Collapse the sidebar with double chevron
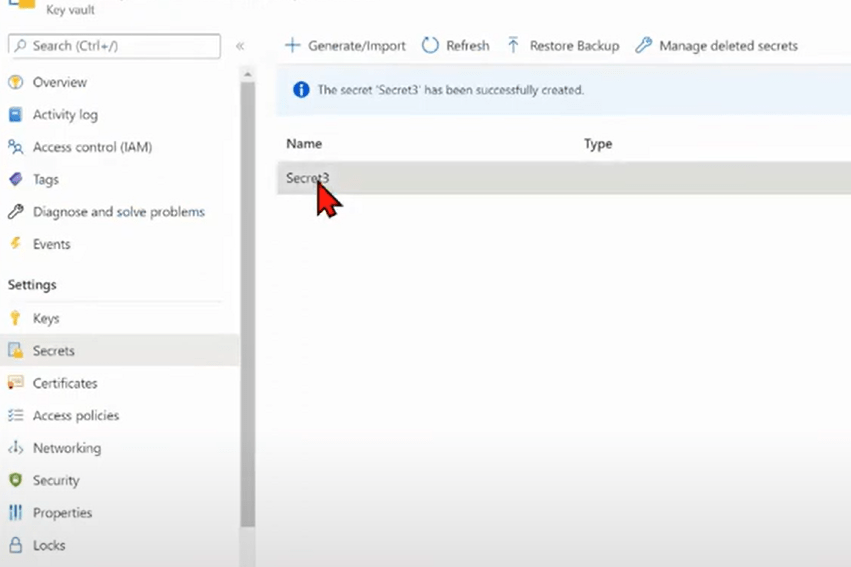This screenshot has width=851, height=567. click(240, 46)
